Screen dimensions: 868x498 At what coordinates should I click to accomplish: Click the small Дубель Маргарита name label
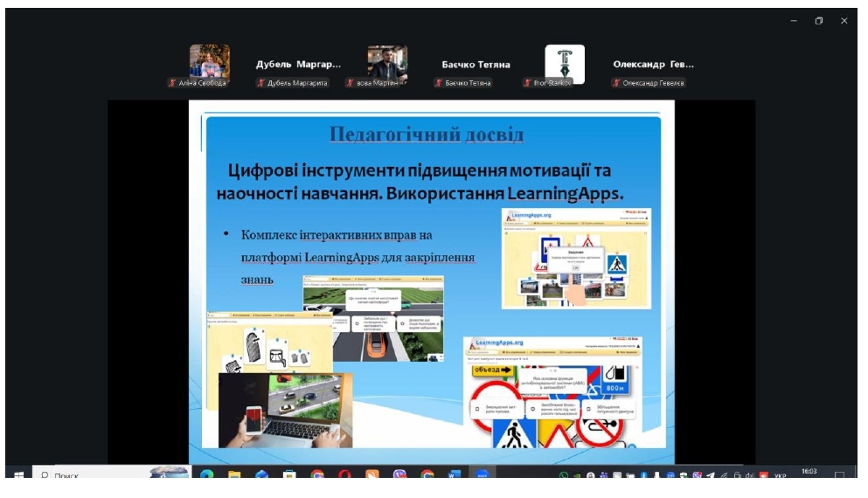pos(297,83)
